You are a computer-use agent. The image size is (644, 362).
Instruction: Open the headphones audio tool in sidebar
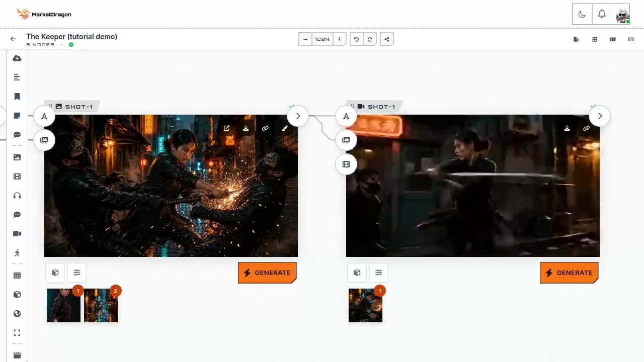[x=17, y=196]
